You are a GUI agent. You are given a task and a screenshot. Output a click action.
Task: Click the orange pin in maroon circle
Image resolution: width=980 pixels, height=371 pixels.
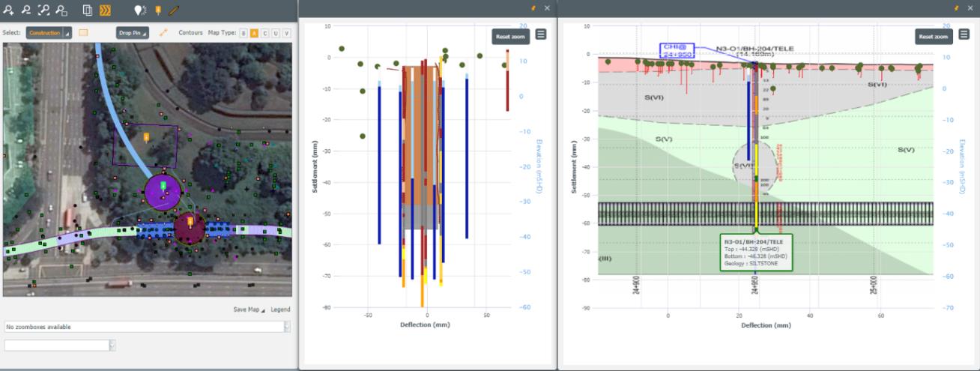tap(190, 222)
